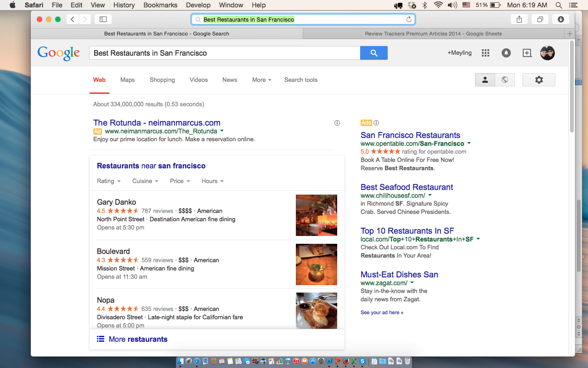Open the Google apps grid

pyautogui.click(x=486, y=53)
